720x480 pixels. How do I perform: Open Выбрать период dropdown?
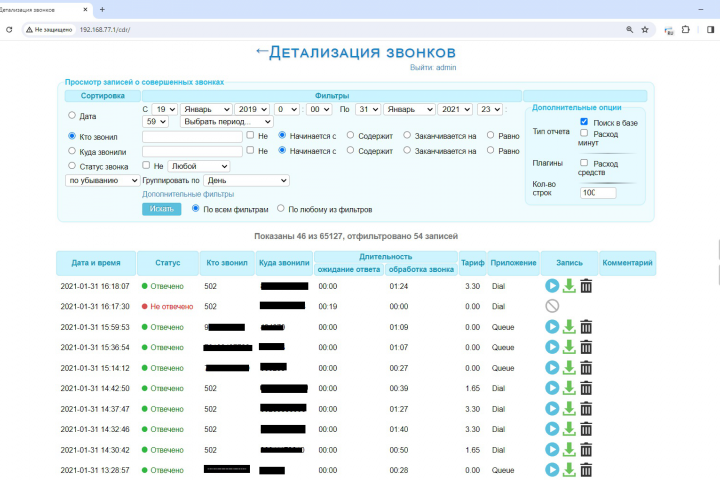point(227,122)
